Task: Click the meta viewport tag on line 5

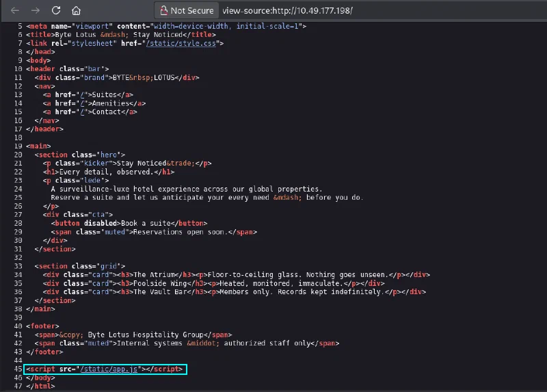Action: point(166,26)
